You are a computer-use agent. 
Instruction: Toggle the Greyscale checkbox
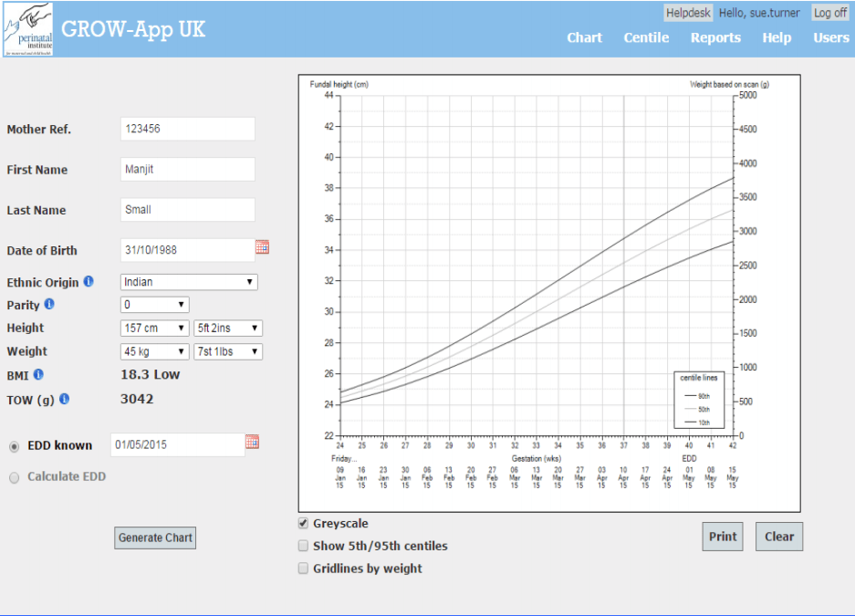(x=303, y=523)
